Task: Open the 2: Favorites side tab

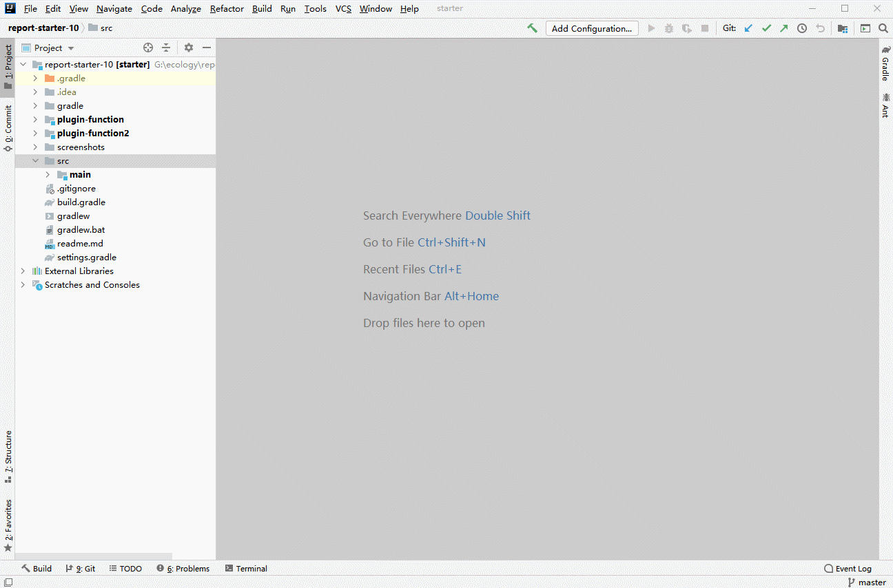Action: [x=8, y=526]
